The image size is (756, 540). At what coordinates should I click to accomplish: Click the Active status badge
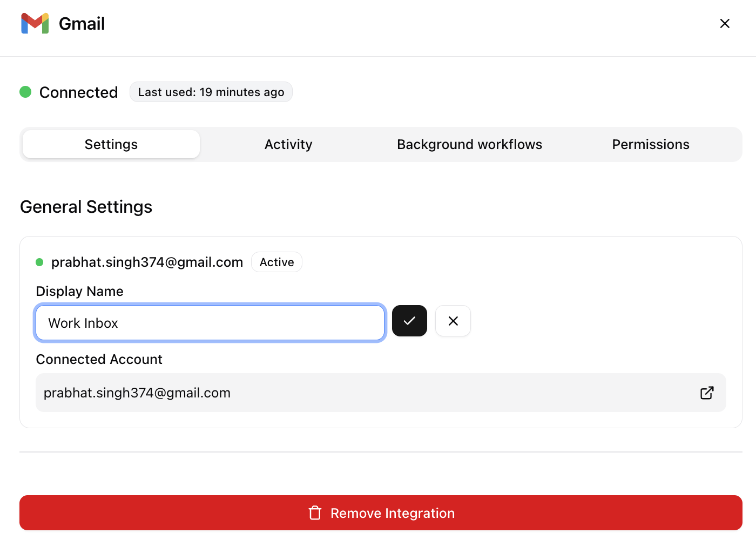click(x=276, y=262)
